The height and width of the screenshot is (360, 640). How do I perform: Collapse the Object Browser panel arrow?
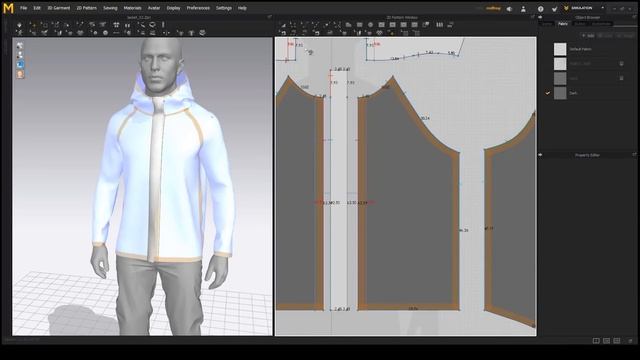click(540, 17)
